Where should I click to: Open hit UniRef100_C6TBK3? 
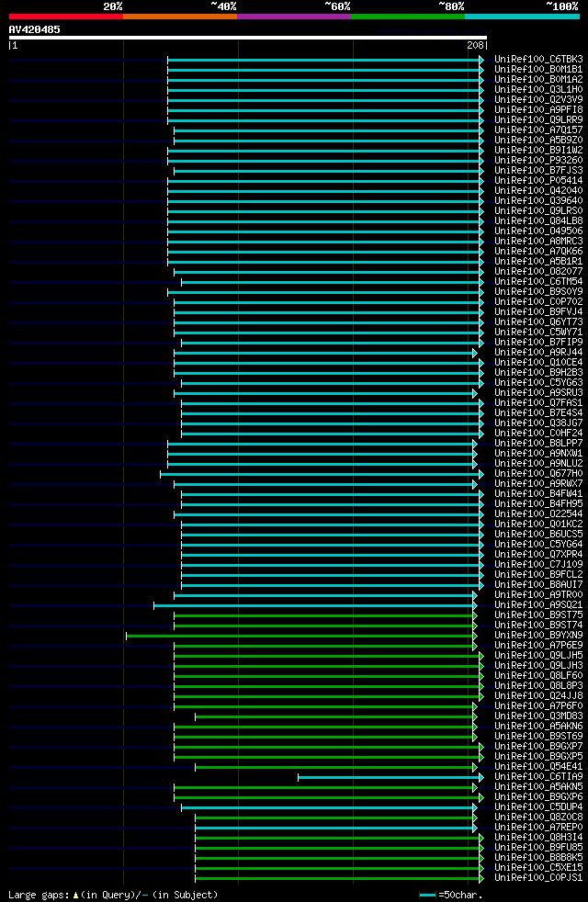pyautogui.click(x=538, y=60)
